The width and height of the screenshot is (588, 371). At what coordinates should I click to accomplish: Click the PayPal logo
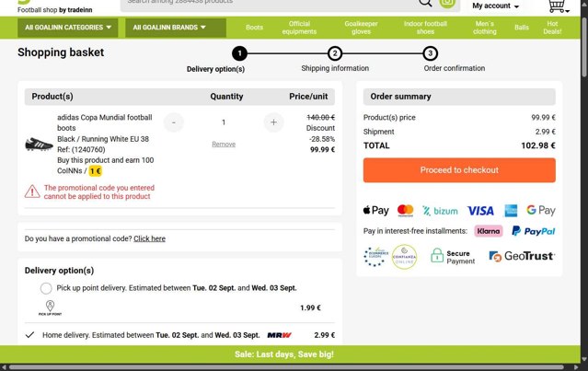pos(534,231)
